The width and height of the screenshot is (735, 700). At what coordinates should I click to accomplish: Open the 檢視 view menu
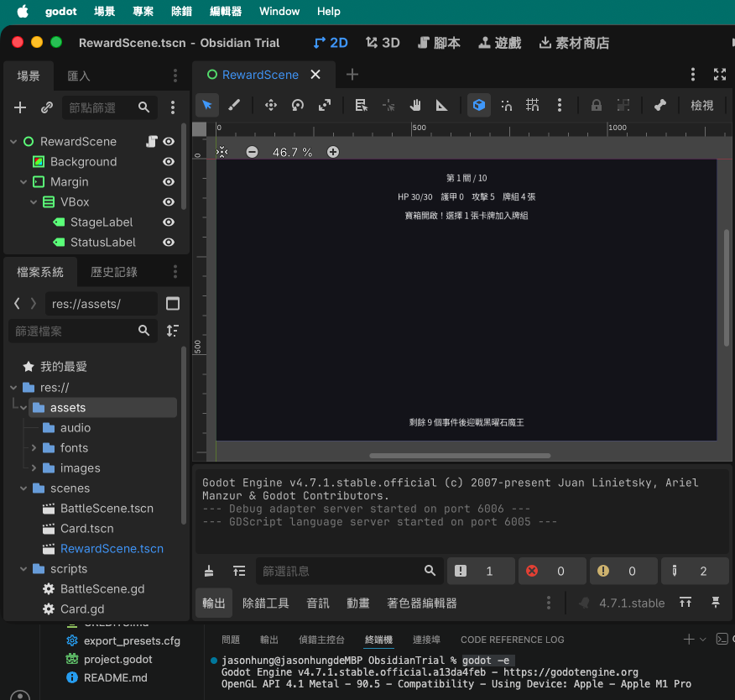click(x=701, y=105)
